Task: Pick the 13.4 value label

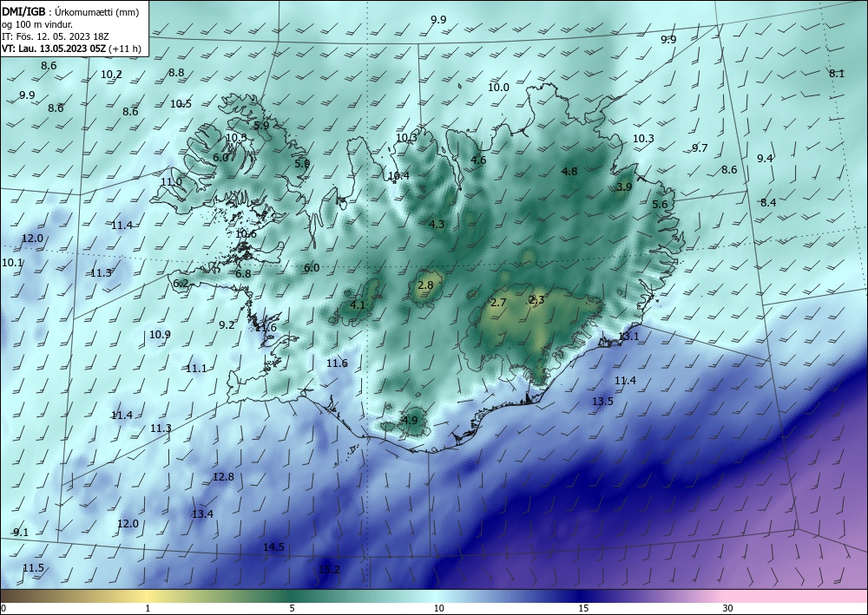Action: click(x=202, y=514)
